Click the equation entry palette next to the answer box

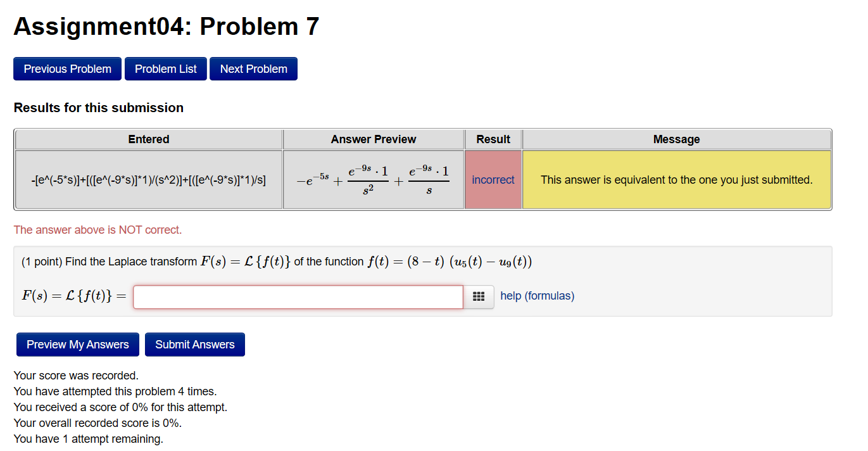tap(479, 296)
